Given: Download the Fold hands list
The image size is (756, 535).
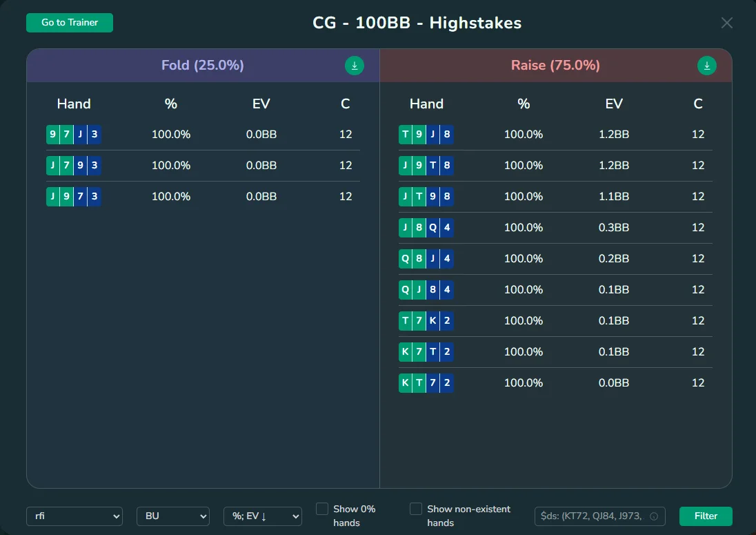Looking at the screenshot, I should 354,66.
